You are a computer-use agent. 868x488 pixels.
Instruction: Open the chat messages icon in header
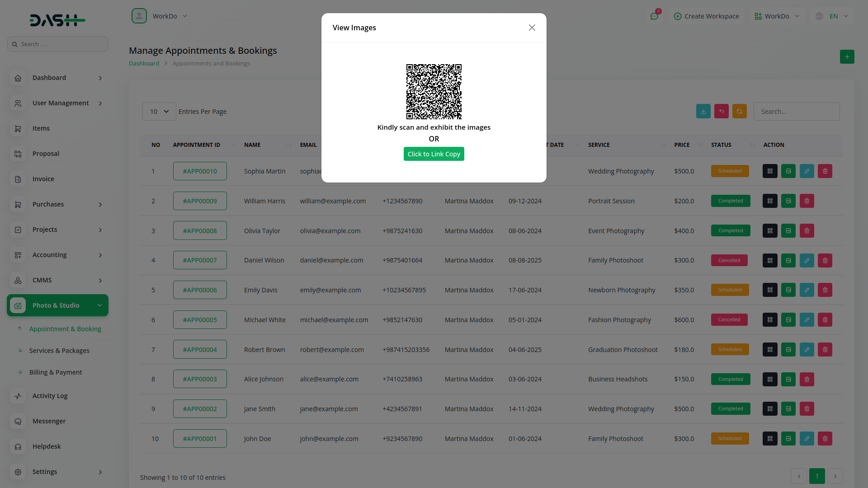click(654, 16)
